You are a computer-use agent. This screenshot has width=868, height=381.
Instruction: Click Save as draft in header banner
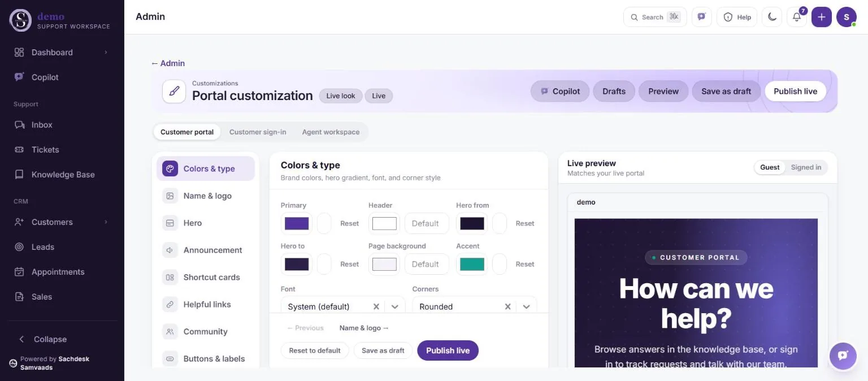tap(726, 91)
